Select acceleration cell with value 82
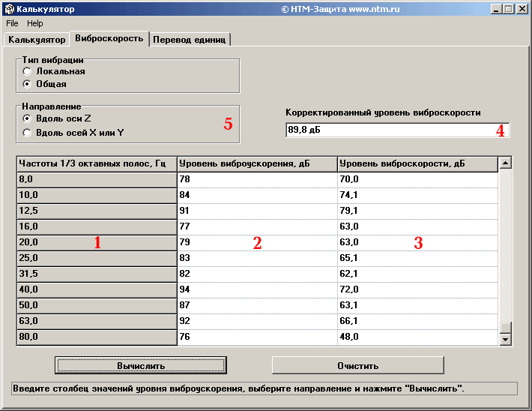Image resolution: width=532 pixels, height=411 pixels. point(257,274)
